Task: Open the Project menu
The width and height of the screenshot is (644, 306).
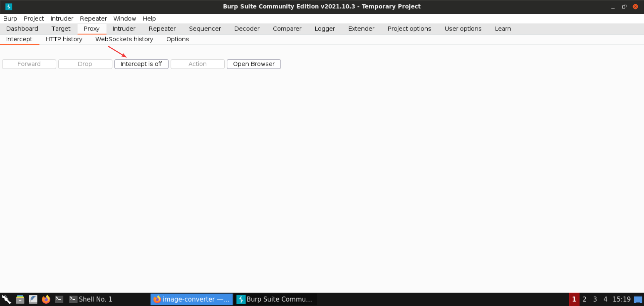Action: [34, 18]
